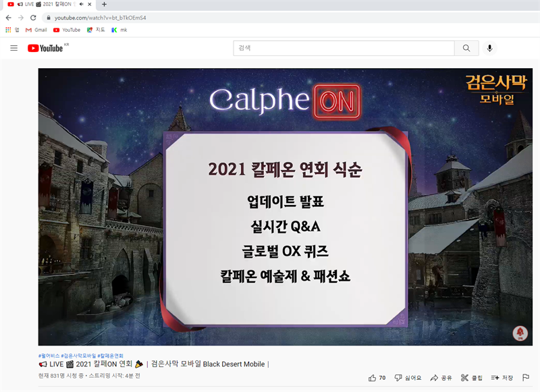View site info via the padlock icon
Screen dimensions: 540x392
49,18
